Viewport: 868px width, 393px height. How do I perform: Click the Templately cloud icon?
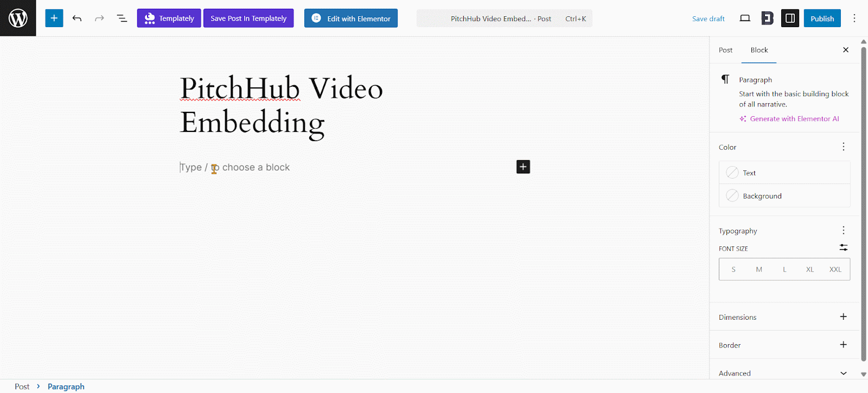tap(150, 18)
